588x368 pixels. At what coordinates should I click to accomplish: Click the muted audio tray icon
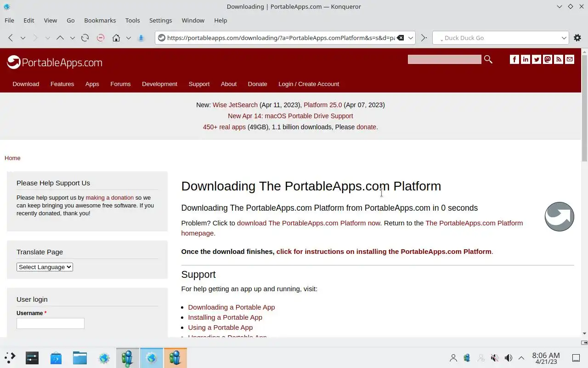point(494,358)
